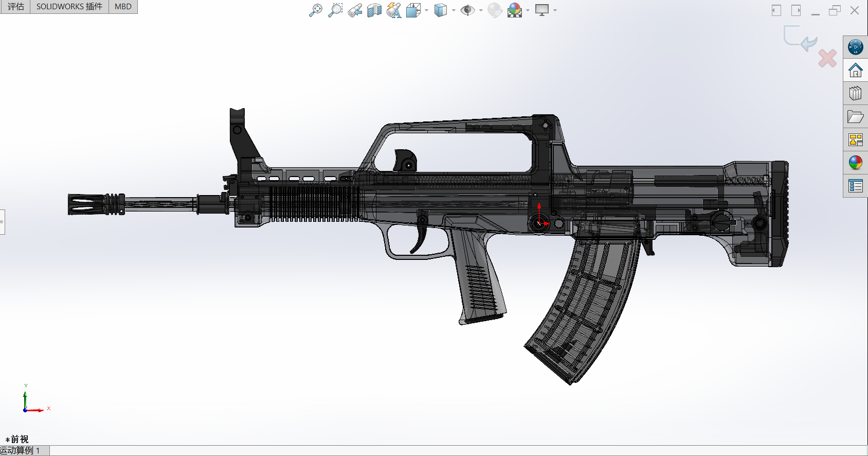Select the Zoom to Area tool

tap(335, 10)
